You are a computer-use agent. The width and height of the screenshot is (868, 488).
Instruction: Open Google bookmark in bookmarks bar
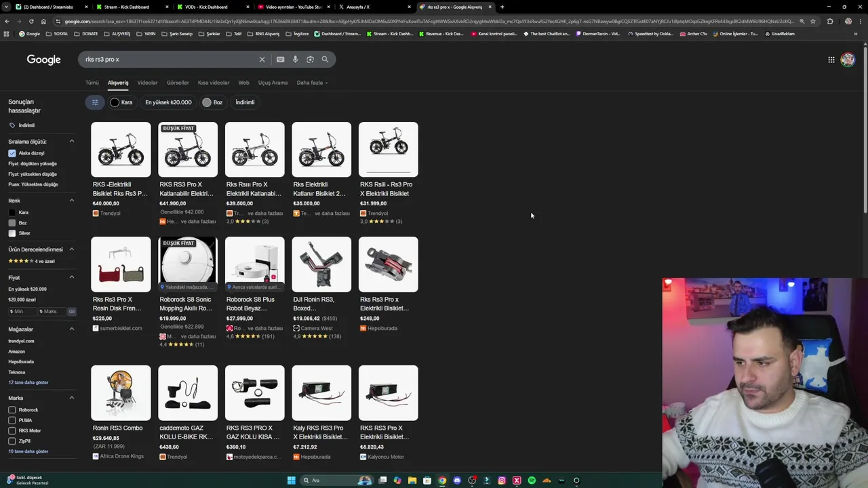[29, 34]
